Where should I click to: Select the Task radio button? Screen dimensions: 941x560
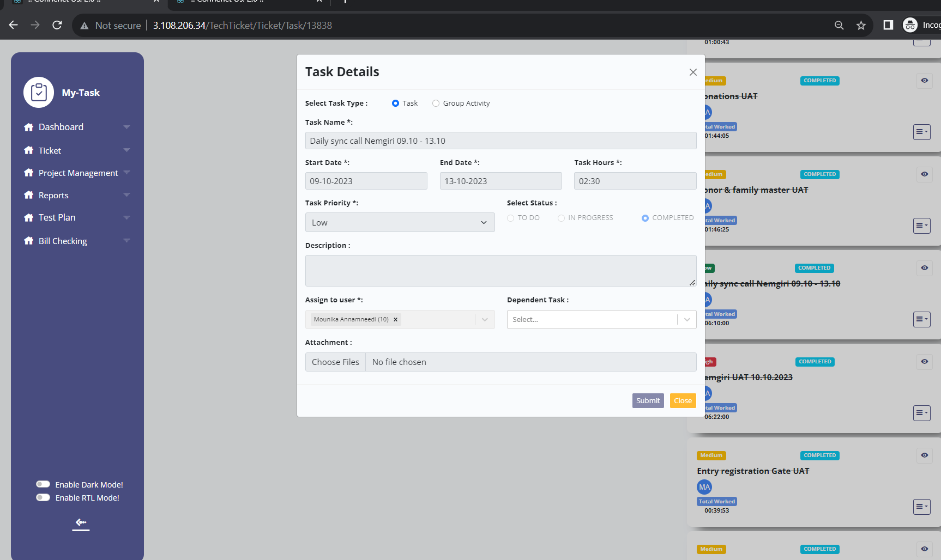(395, 103)
